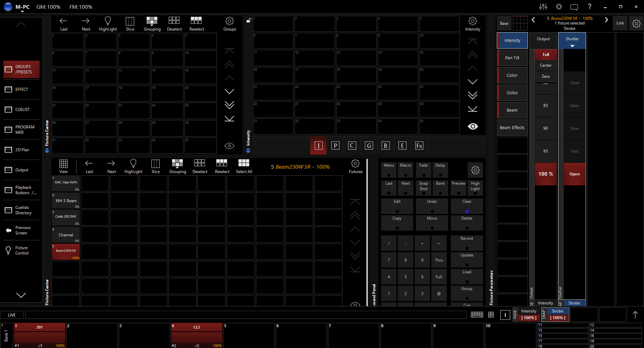The height and width of the screenshot is (348, 644).
Task: Click Grouping icon in the top Groups toolbar
Action: [x=152, y=21]
